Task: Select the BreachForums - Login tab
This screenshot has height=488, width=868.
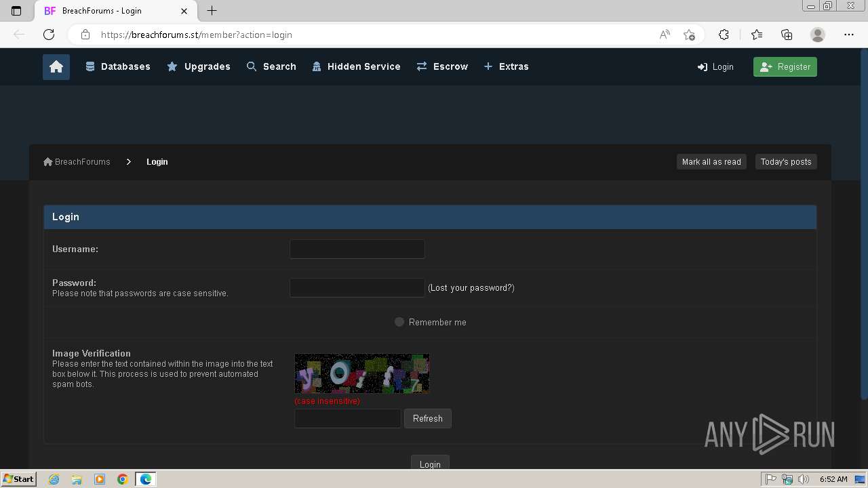Action: (x=115, y=11)
